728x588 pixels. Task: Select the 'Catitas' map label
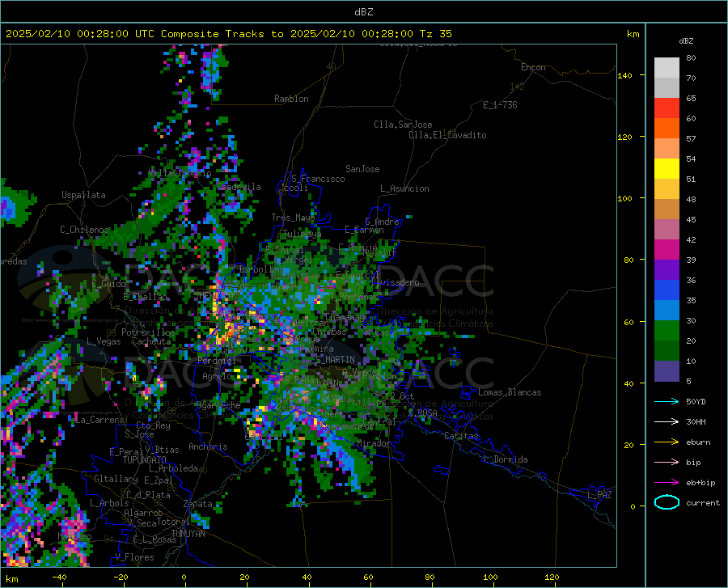462,436
